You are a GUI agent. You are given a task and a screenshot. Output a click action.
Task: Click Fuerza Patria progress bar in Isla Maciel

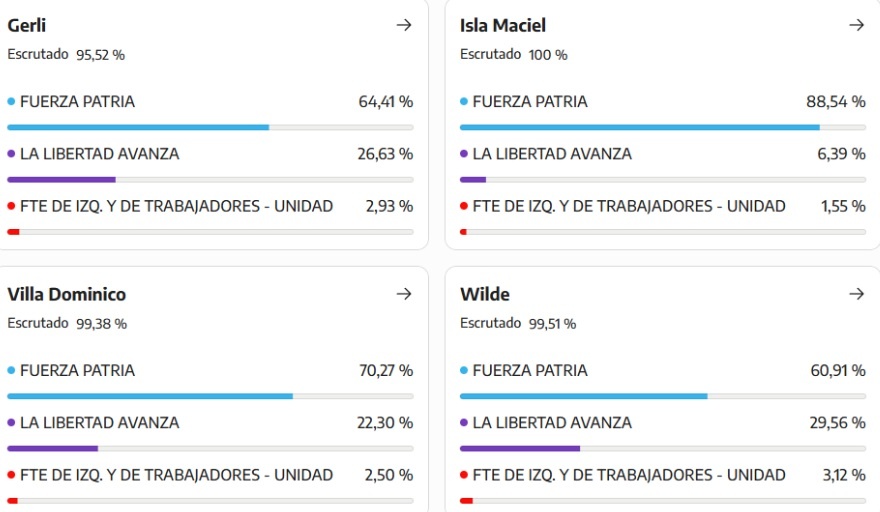click(640, 127)
